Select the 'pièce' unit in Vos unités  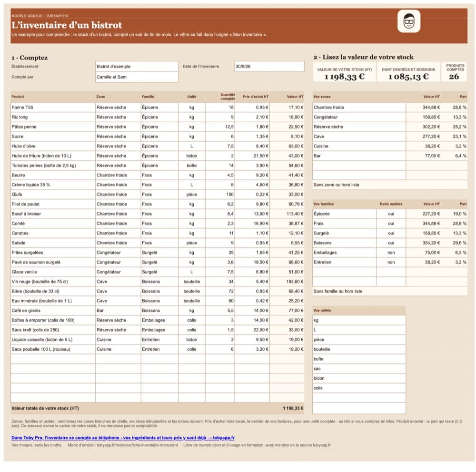coord(359,340)
